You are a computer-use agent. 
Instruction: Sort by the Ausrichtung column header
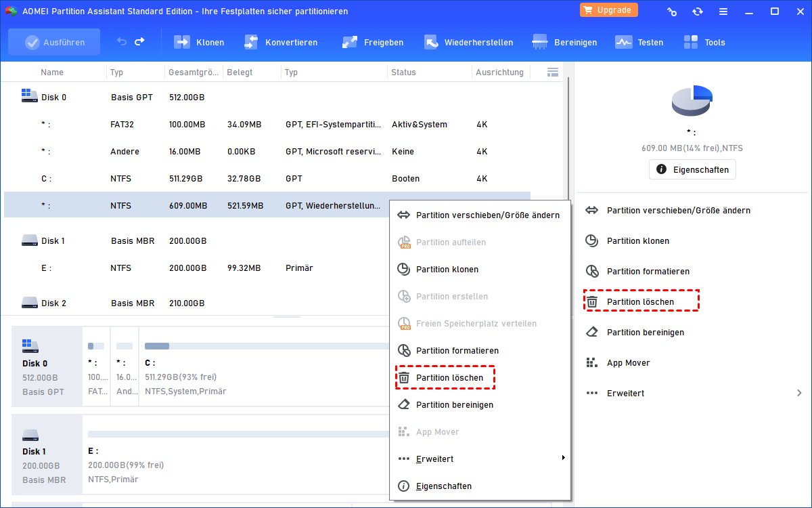coord(499,72)
